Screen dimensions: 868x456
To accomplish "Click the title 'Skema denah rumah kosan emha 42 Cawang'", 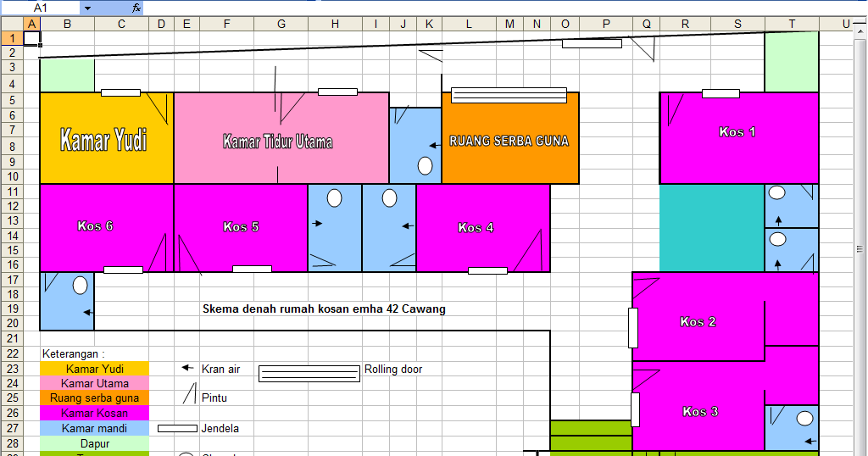I will [324, 309].
